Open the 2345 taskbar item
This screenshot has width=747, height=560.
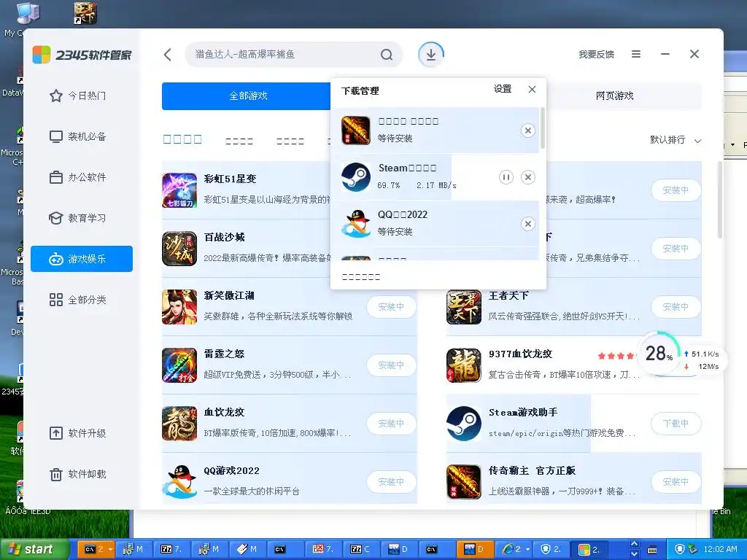coord(589,550)
